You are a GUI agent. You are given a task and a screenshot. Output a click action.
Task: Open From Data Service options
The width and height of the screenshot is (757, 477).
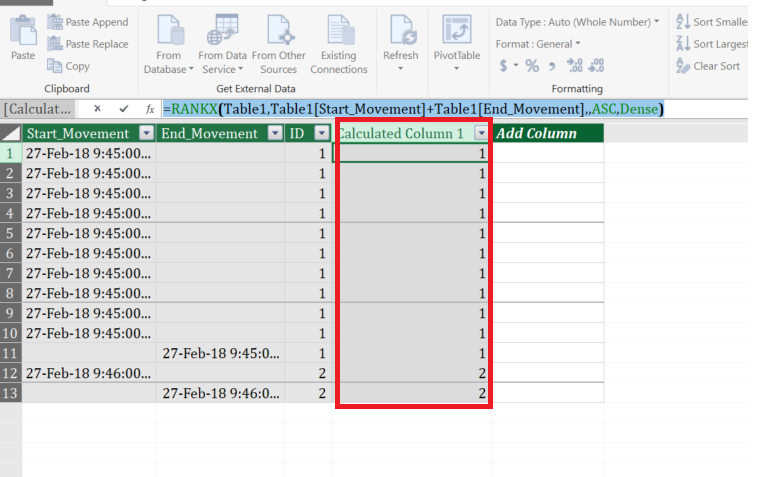(x=223, y=44)
